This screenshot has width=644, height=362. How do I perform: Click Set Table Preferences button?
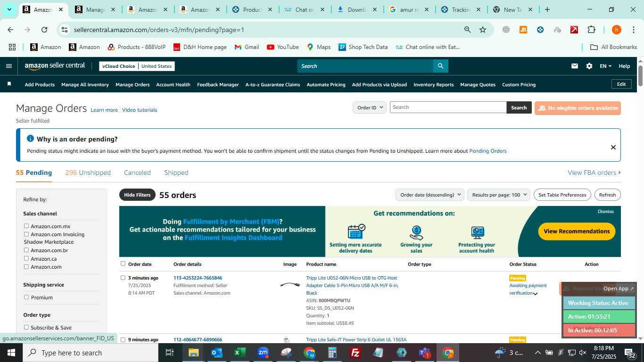(x=562, y=195)
